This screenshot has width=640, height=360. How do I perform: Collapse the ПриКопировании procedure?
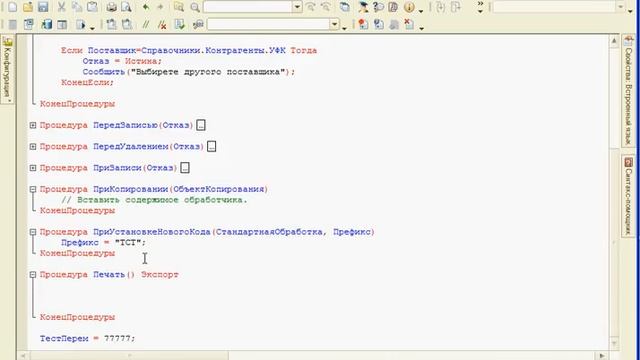[33, 189]
